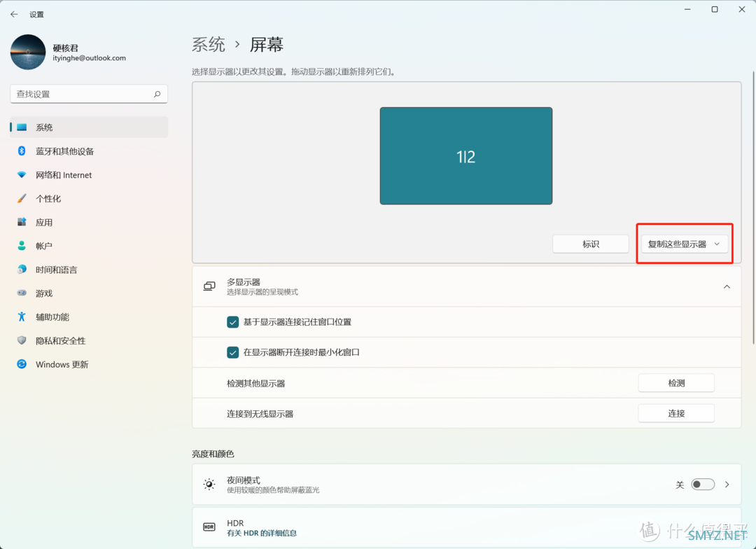Viewport: 756px width, 549px height.
Task: Open Windows 更新 page
Action: [x=89, y=363]
